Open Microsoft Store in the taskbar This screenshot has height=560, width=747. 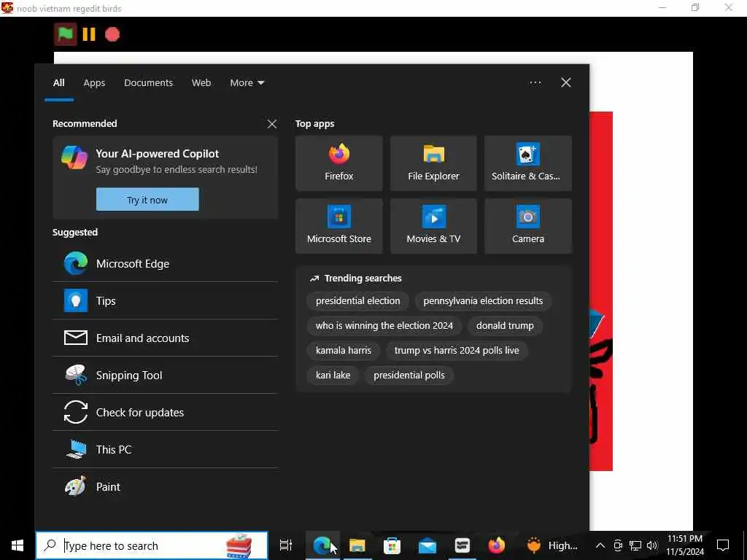point(392,545)
